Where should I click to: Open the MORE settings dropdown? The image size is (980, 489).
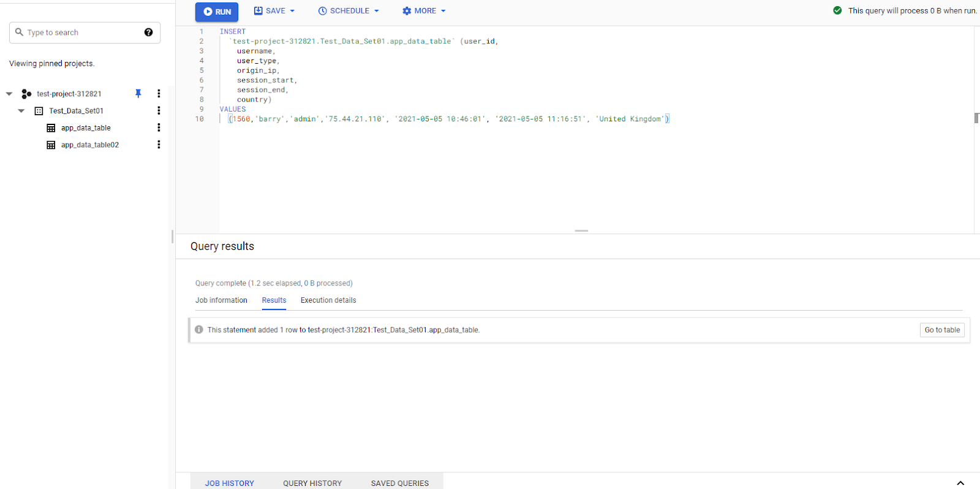coord(424,11)
